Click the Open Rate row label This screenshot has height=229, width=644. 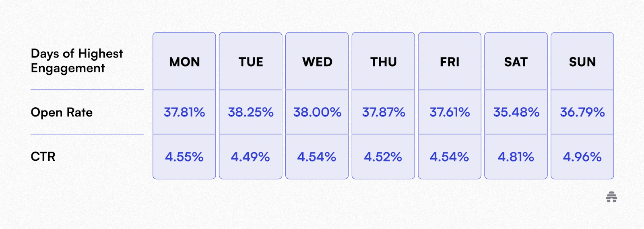tap(62, 112)
